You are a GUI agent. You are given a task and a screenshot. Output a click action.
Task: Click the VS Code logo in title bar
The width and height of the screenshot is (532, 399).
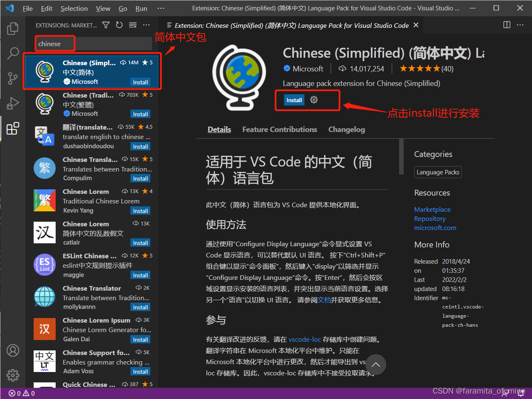pos(10,8)
